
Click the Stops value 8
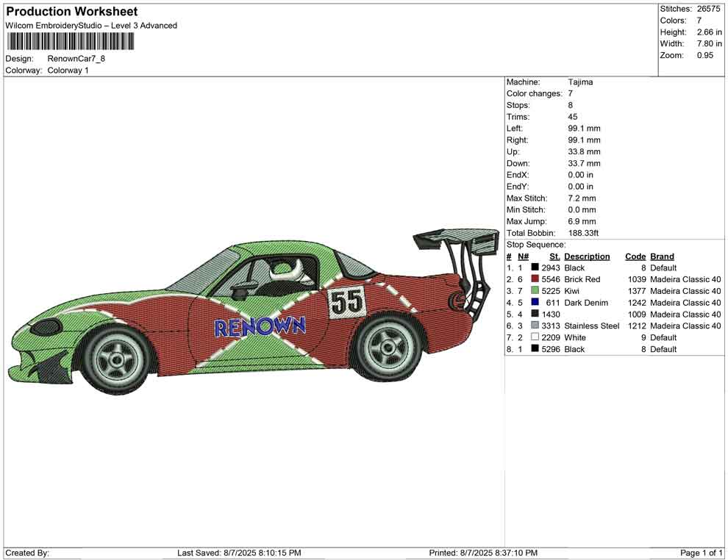570,105
